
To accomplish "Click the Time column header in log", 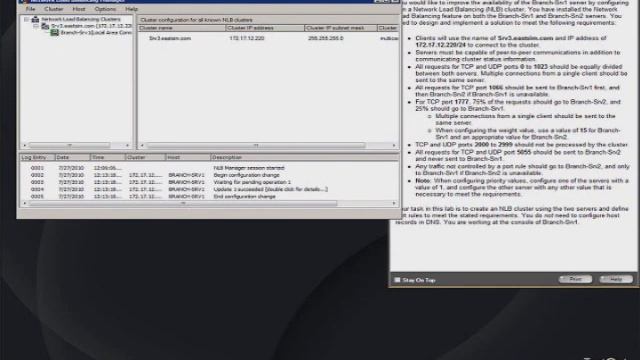I will coord(107,157).
